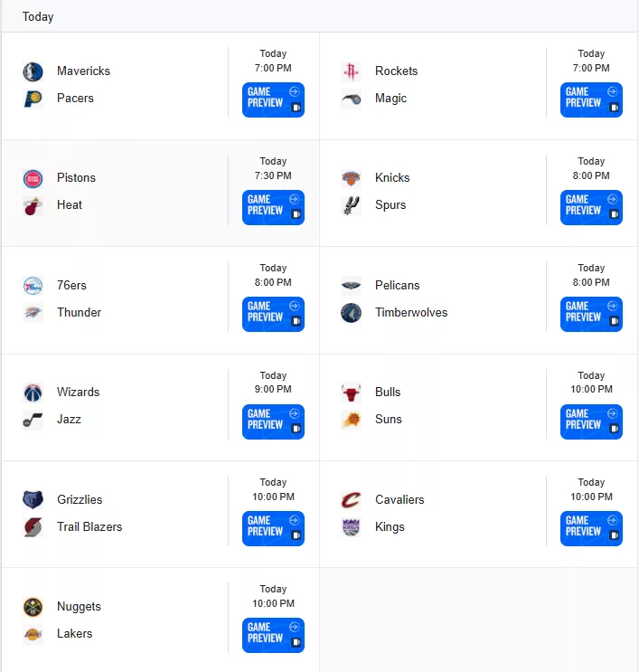Screen dimensions: 639x672
Task: Select the Timberwolves team logo
Action: tap(351, 313)
